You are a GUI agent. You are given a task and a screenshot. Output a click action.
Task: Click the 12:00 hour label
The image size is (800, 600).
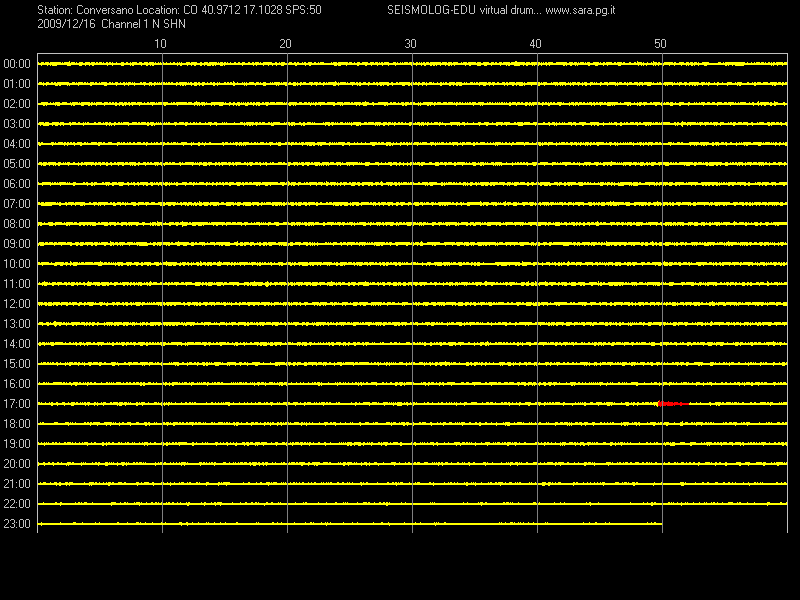pos(17,304)
